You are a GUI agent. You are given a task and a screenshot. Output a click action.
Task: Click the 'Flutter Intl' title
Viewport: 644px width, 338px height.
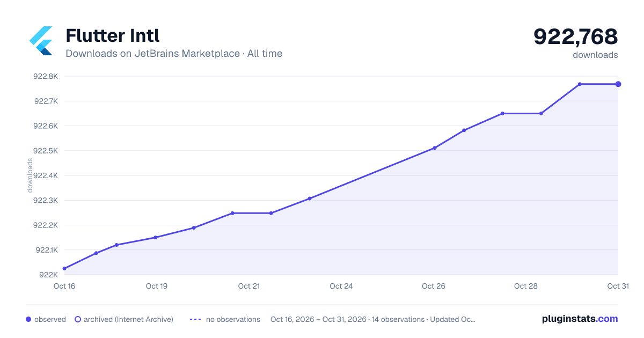pos(113,36)
